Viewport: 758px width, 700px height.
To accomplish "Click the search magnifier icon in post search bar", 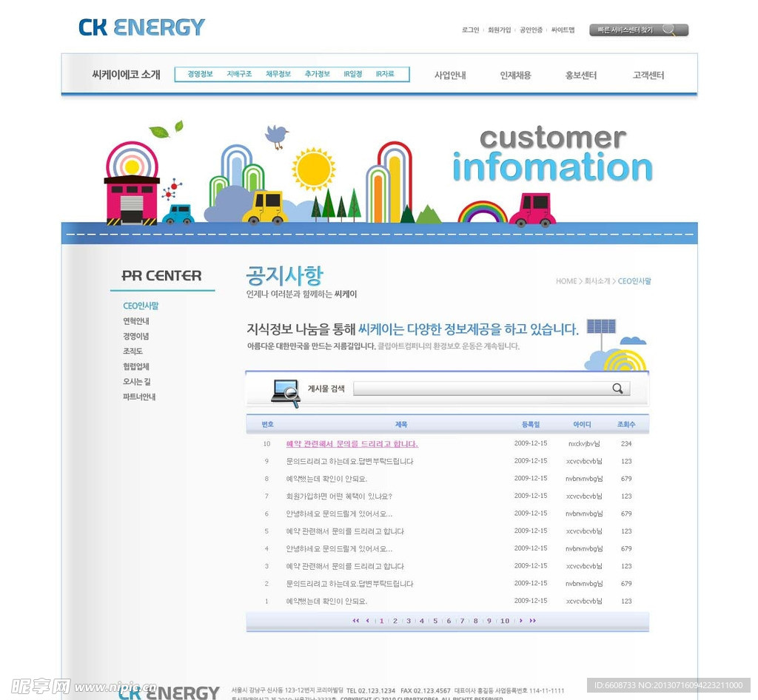I will coord(617,388).
